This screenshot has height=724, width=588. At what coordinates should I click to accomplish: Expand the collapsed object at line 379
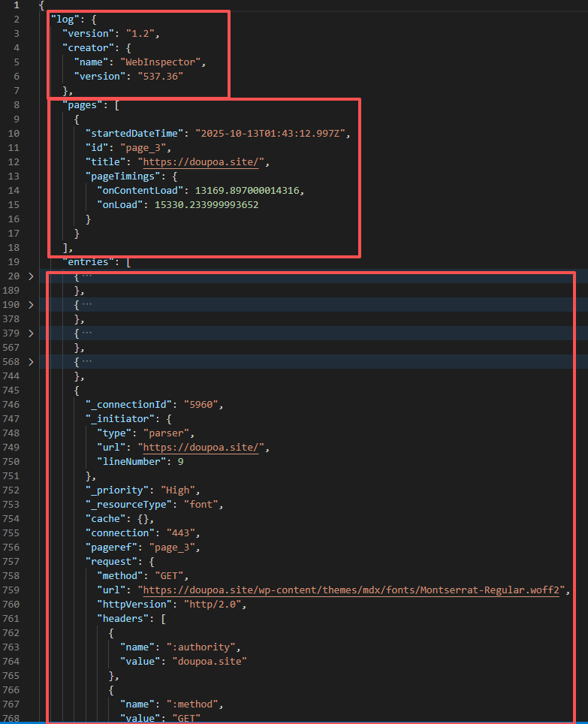[31, 333]
